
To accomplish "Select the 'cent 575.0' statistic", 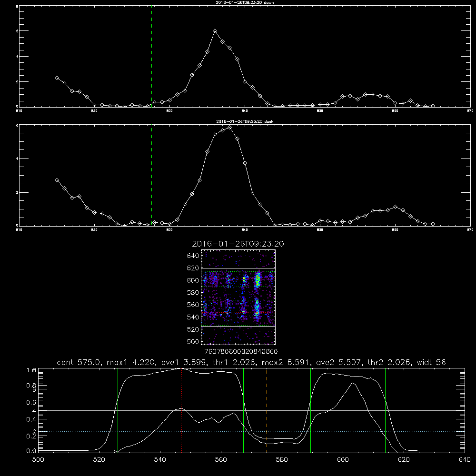I will 79,362.
